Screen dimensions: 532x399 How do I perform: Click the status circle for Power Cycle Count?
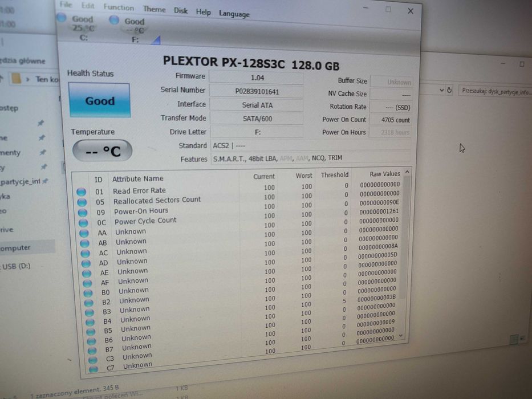tap(83, 223)
